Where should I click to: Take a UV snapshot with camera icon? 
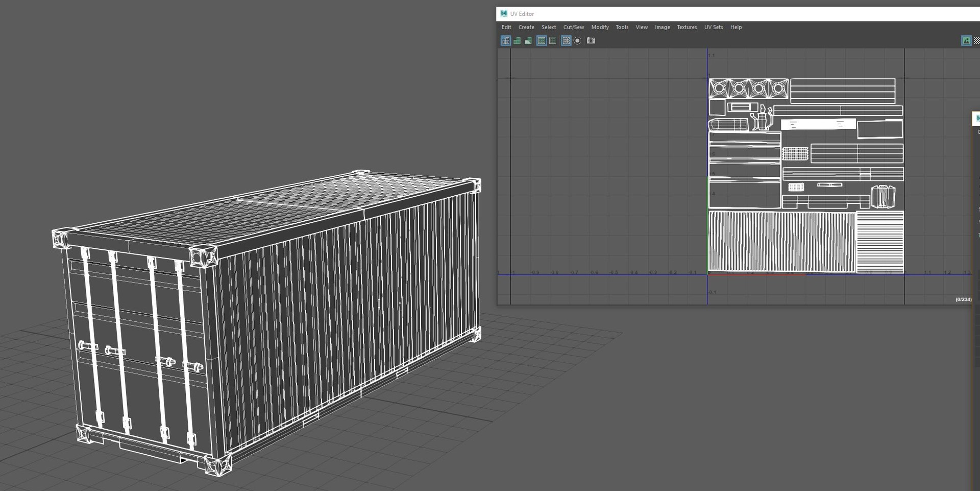[x=591, y=41]
